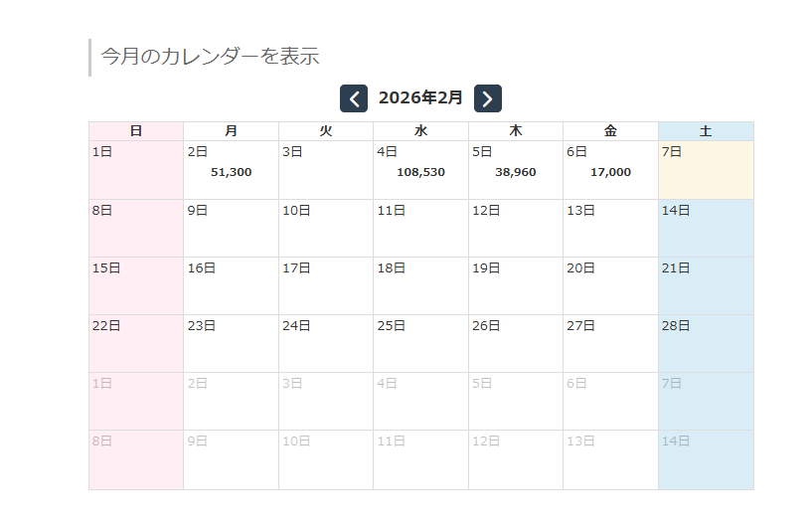Select Saturday February 14 cell

(x=706, y=228)
